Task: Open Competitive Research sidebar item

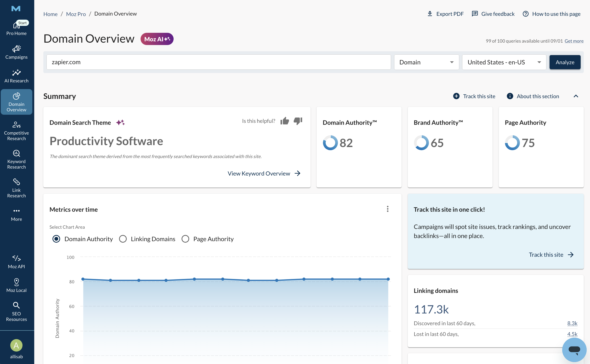Action: [x=16, y=131]
